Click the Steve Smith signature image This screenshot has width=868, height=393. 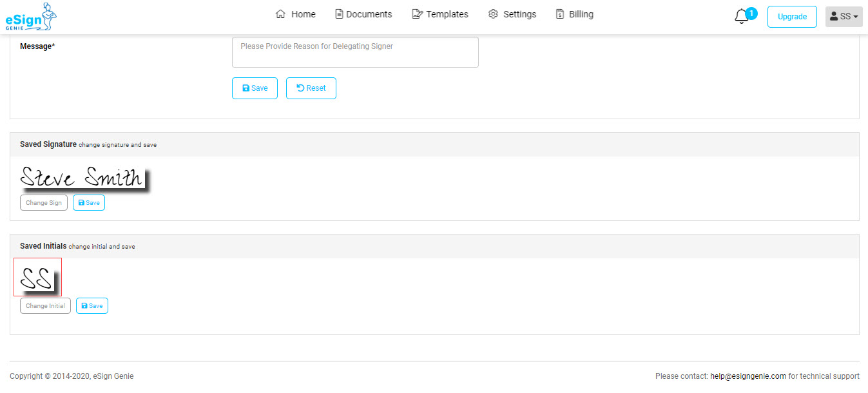82,177
